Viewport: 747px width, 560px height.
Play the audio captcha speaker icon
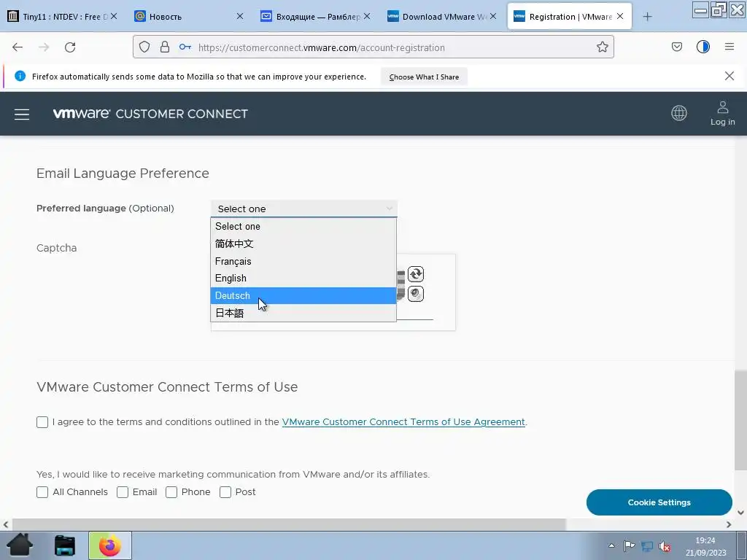pos(415,294)
